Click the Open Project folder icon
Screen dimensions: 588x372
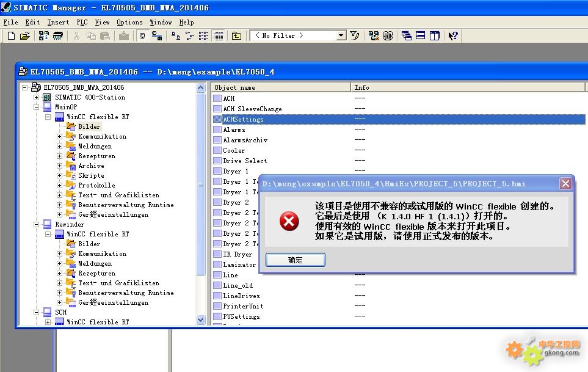(25, 35)
